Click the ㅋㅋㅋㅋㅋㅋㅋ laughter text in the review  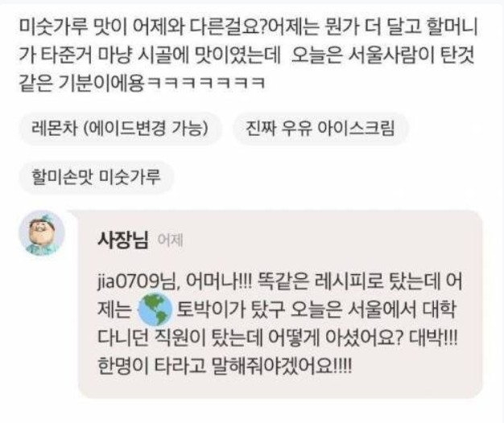coord(206,83)
